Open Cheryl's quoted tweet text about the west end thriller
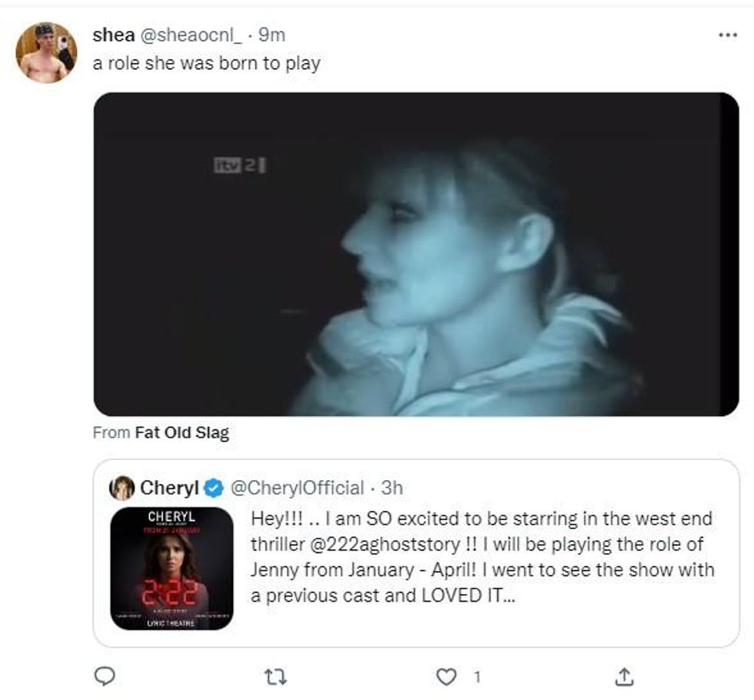 (482, 557)
